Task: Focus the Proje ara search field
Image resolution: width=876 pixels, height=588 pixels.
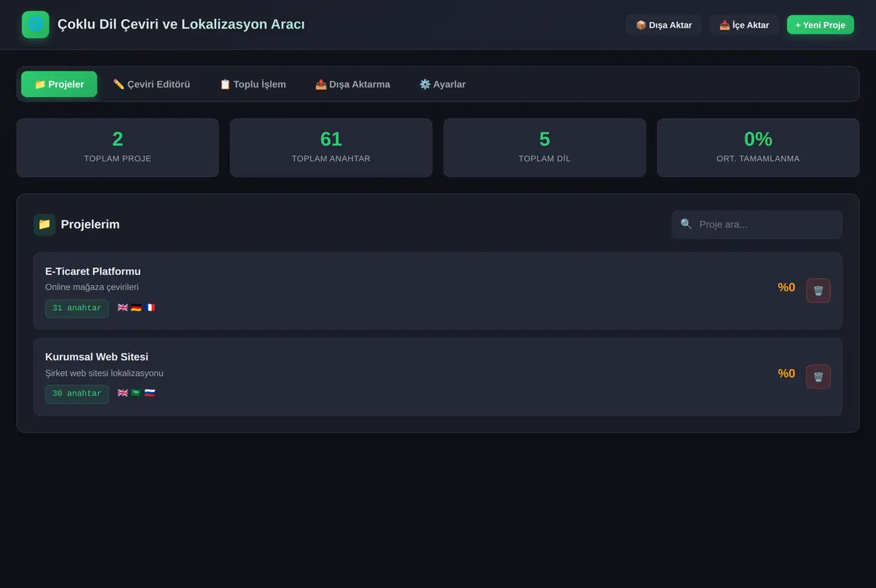Action: (x=757, y=225)
